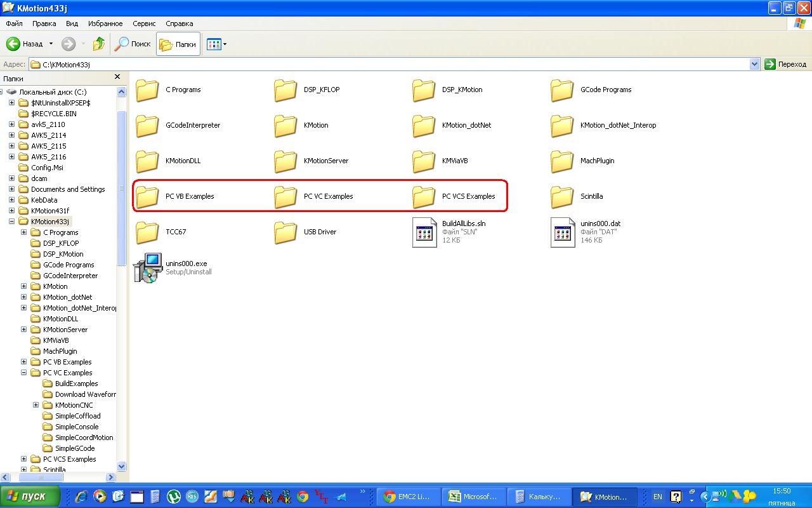Open the Search (Поиск) toolbar button
The height and width of the screenshot is (508, 812).
(133, 44)
